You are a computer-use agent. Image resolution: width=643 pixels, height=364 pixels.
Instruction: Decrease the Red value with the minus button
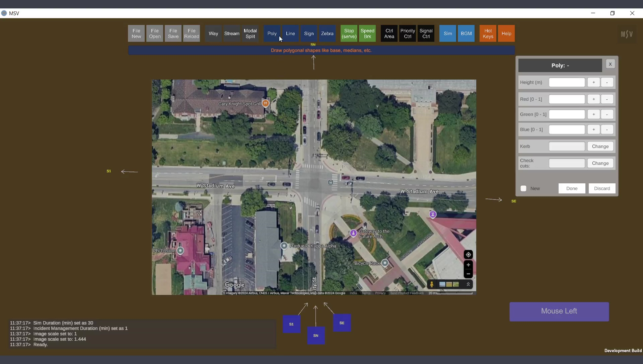coord(607,99)
